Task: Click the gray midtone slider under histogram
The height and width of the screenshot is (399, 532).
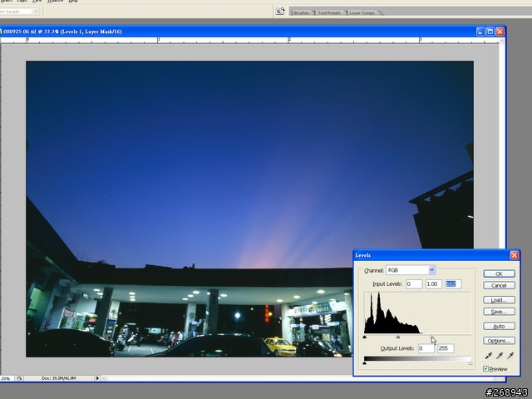Action: [398, 337]
